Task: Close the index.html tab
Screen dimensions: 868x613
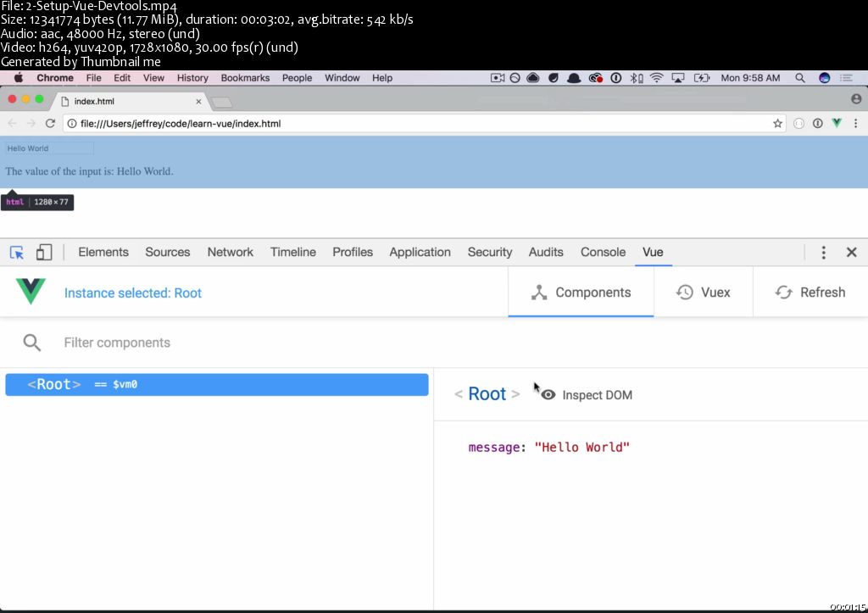Action: [x=198, y=102]
